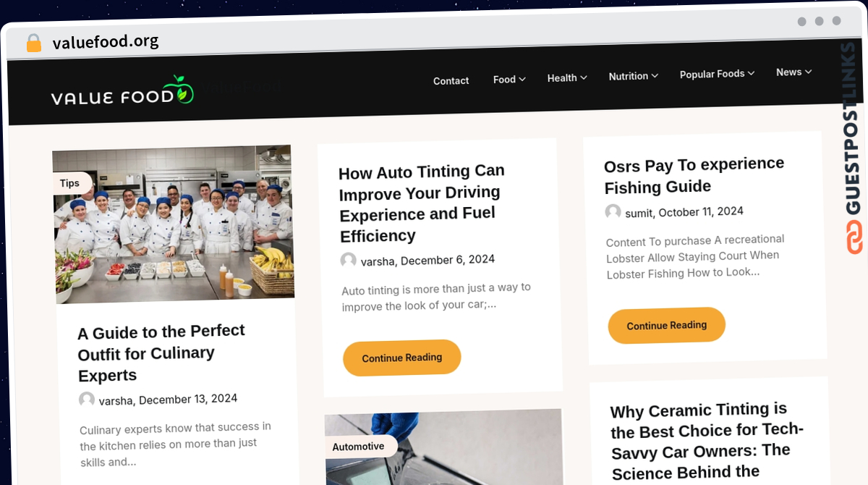Click sumit's author avatar icon
Viewport: 868px width, 485px height.
pos(613,212)
